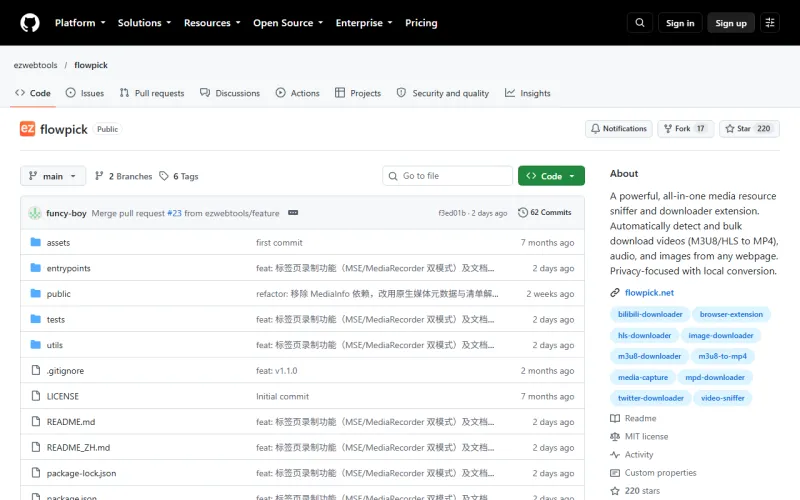Viewport: 800px width, 500px height.
Task: Click the README.md file icon
Action: [x=36, y=421]
